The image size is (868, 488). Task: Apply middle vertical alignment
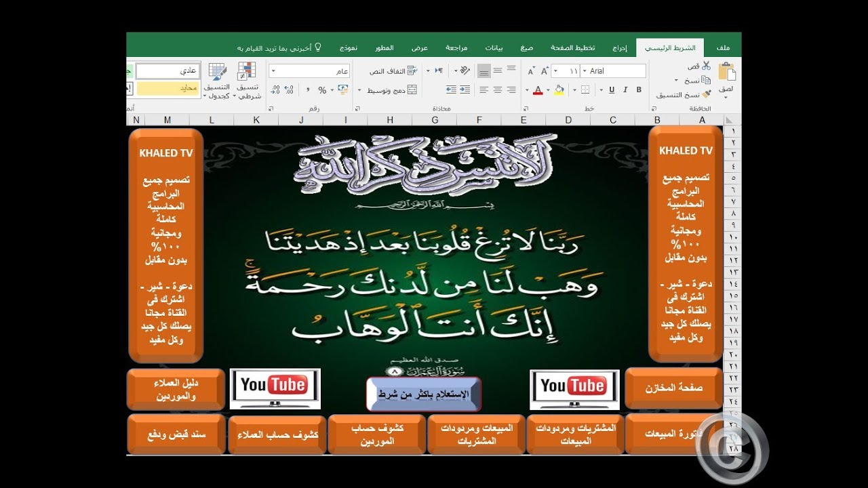click(498, 70)
